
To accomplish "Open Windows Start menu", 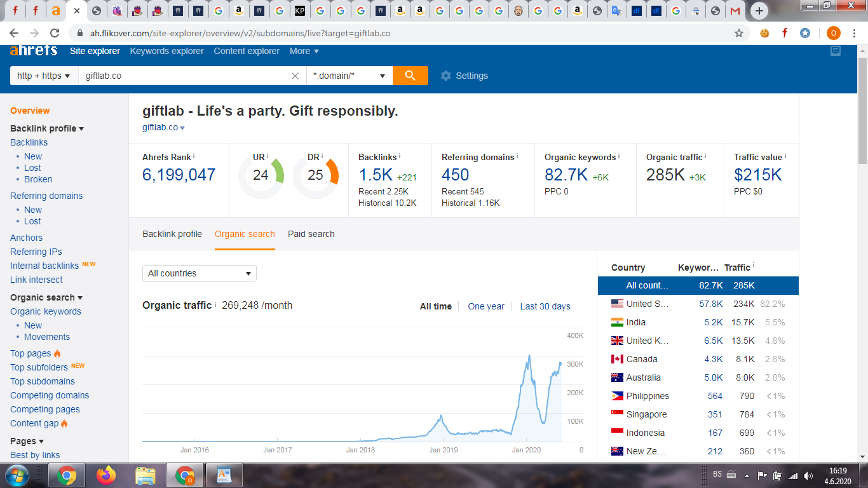I will click(x=17, y=475).
